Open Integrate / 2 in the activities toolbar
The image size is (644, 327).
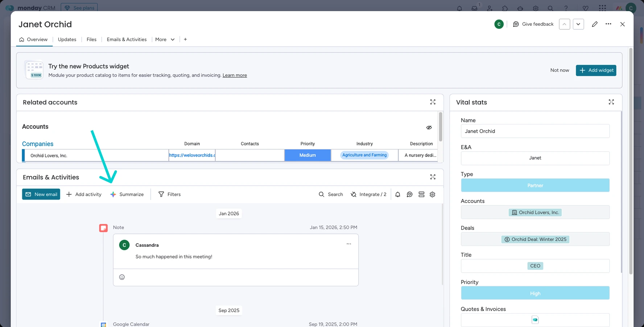coord(368,194)
